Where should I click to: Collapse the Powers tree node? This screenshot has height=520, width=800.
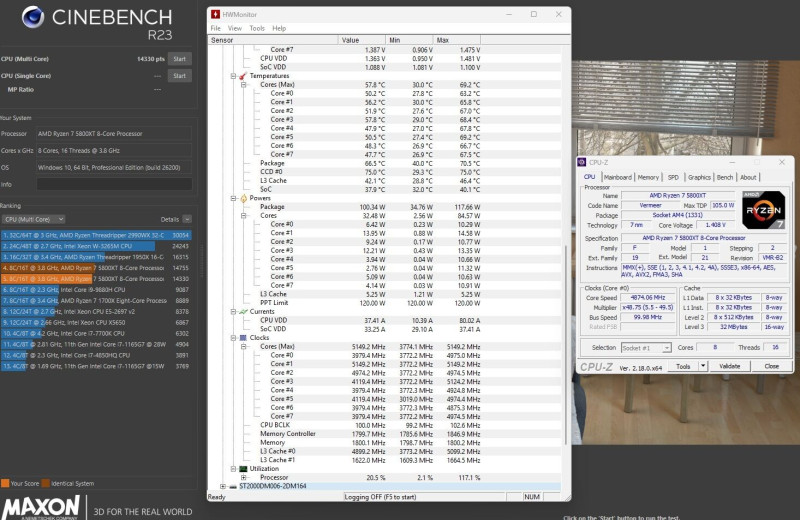click(233, 198)
